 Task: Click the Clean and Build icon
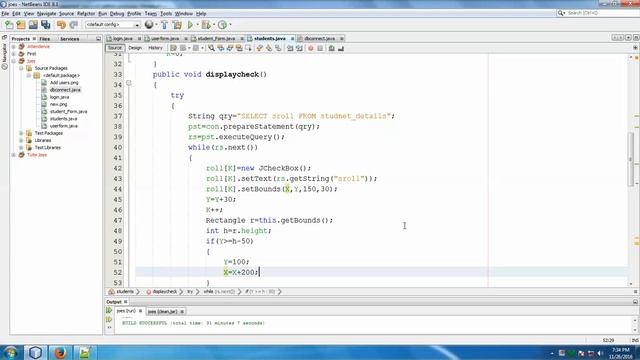(x=177, y=25)
